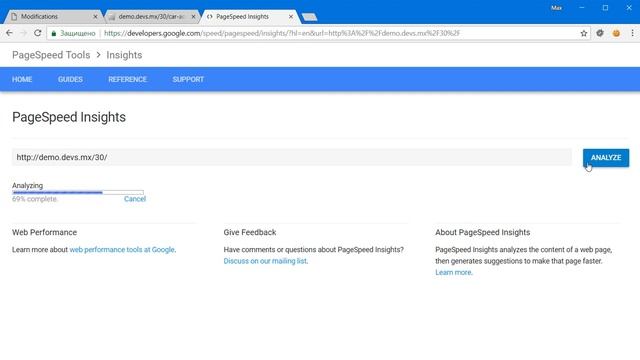Screen dimensions: 640x360
Task: Open the Discuss on our mailing list link
Action: [265, 261]
